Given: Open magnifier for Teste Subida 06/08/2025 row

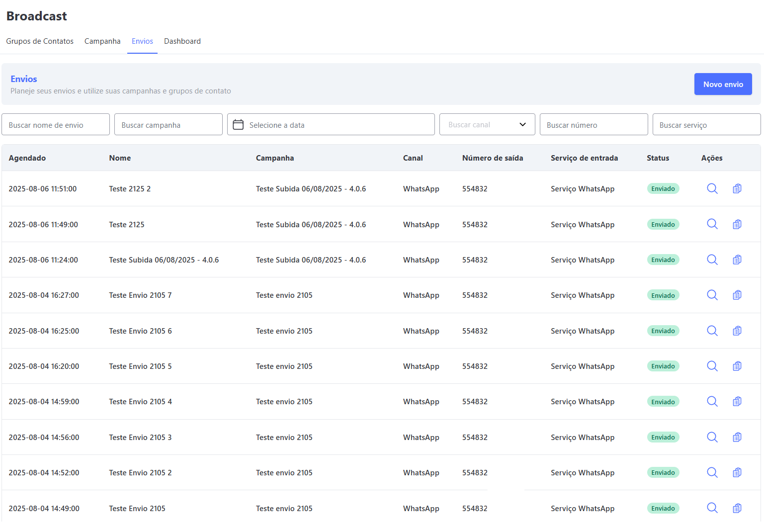Looking at the screenshot, I should [x=712, y=260].
